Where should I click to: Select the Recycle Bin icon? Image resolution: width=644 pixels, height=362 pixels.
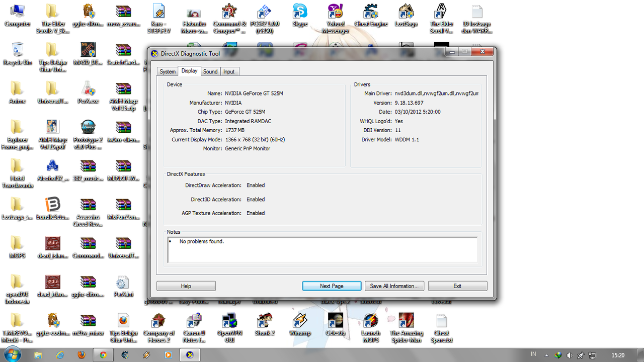tap(17, 54)
